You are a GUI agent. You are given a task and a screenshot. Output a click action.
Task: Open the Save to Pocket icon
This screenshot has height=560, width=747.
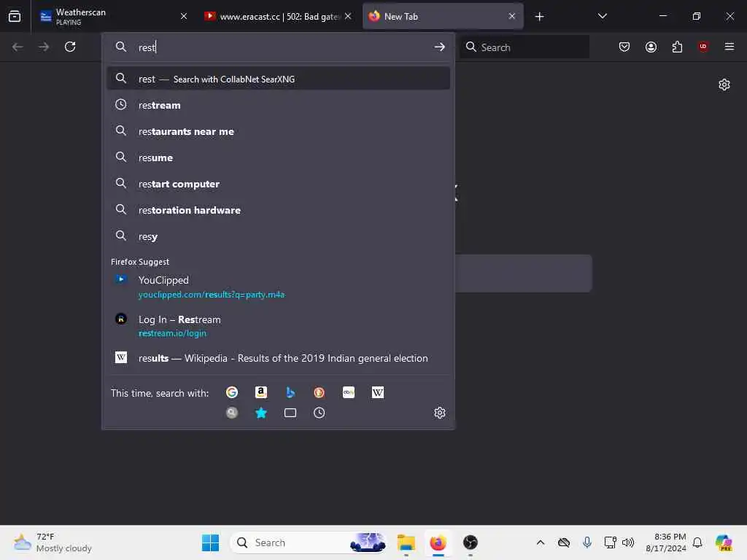tap(624, 47)
